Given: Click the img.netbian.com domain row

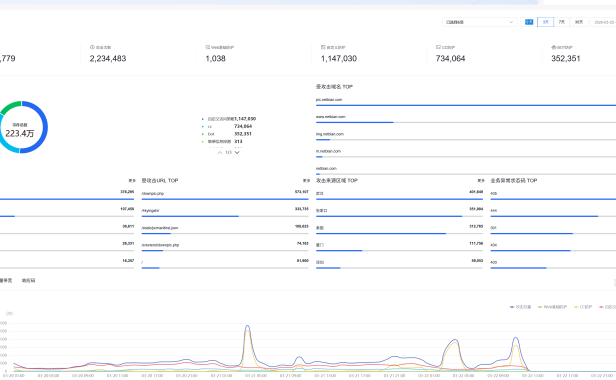Looking at the screenshot, I should click(x=466, y=136).
